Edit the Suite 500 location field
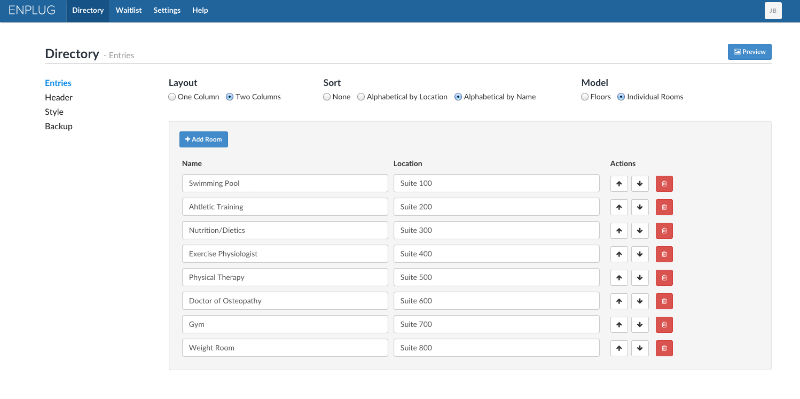The width and height of the screenshot is (800, 399). click(x=496, y=278)
